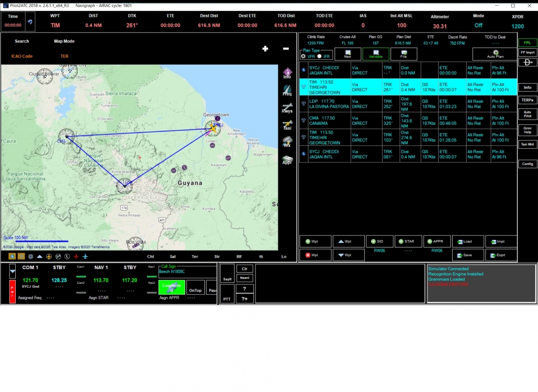The image size is (538, 392).
Task: Click the Clr button
Action: click(244, 269)
